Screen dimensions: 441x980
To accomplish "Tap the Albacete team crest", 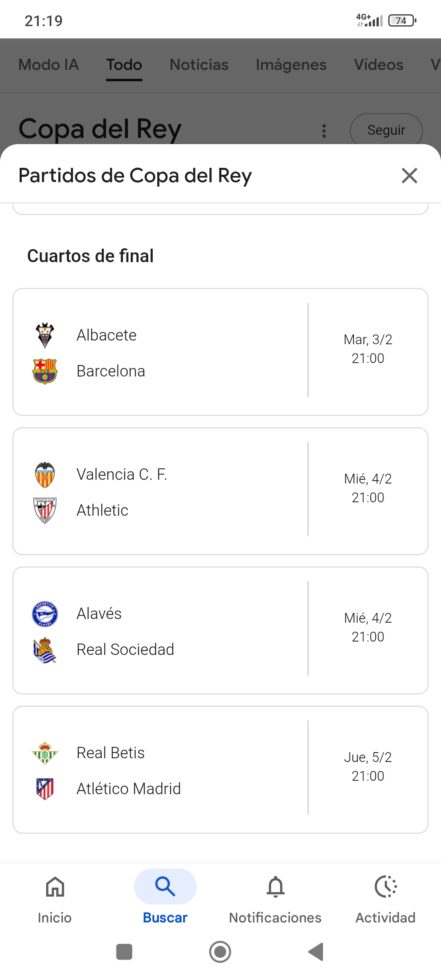I will tap(45, 335).
